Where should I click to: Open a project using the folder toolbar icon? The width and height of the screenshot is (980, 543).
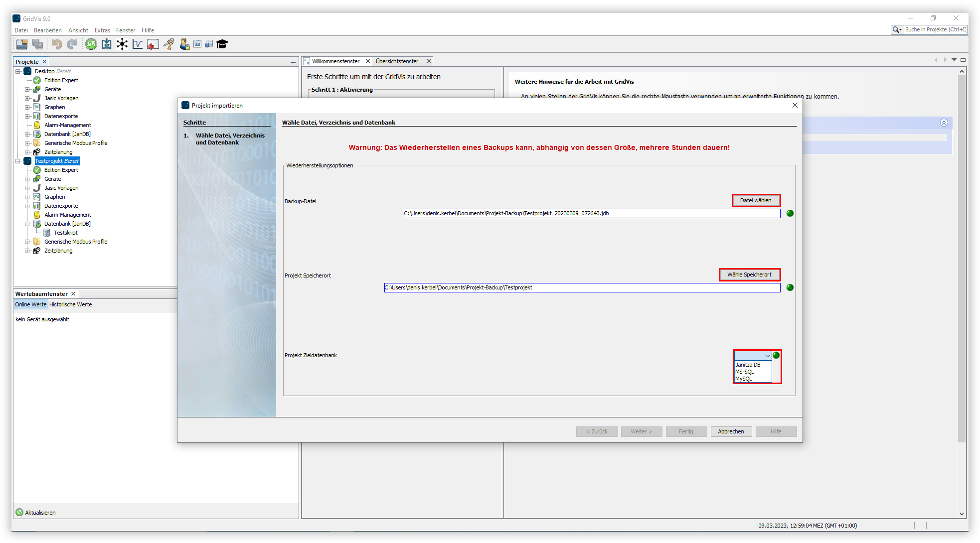point(21,44)
